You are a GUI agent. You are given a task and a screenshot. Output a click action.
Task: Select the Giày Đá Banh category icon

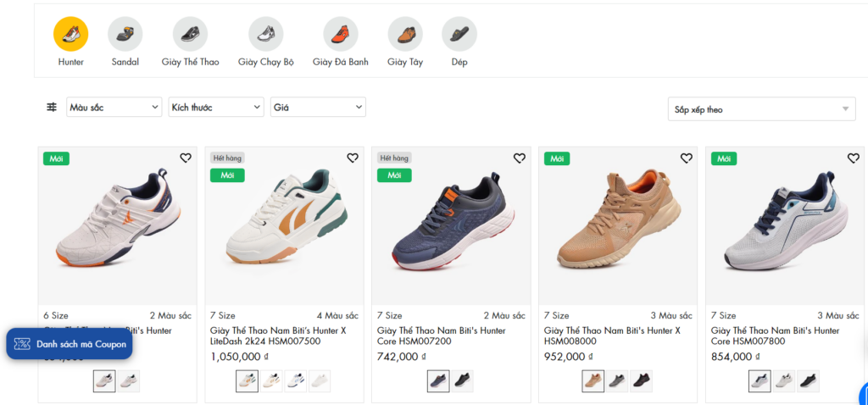click(x=340, y=34)
